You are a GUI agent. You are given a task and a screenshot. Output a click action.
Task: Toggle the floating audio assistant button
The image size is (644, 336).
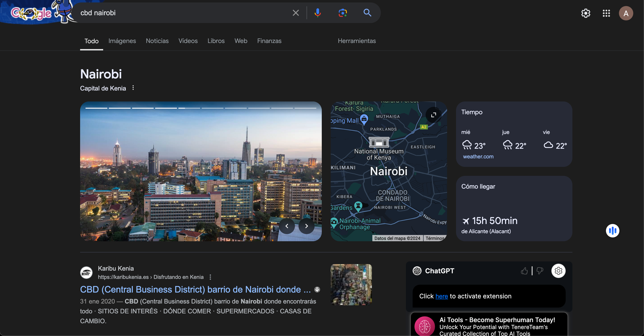pos(612,230)
